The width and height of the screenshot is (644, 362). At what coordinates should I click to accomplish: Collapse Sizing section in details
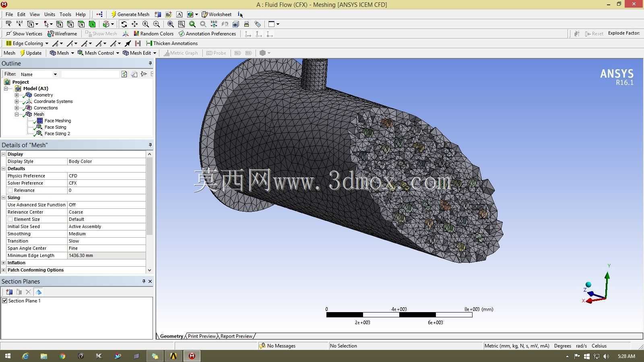click(4, 197)
